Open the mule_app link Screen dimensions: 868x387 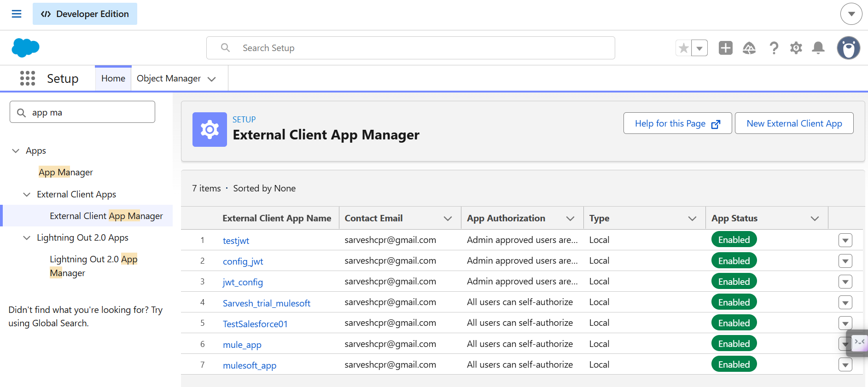(242, 345)
